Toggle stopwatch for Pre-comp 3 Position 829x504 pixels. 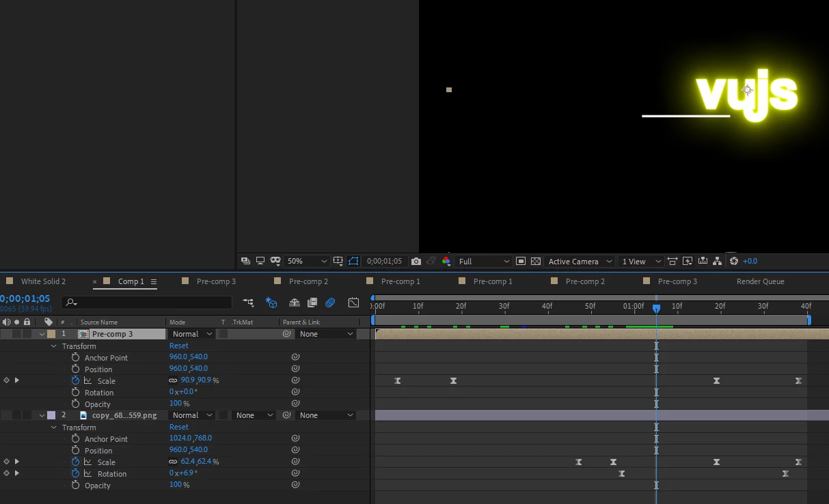click(x=76, y=369)
